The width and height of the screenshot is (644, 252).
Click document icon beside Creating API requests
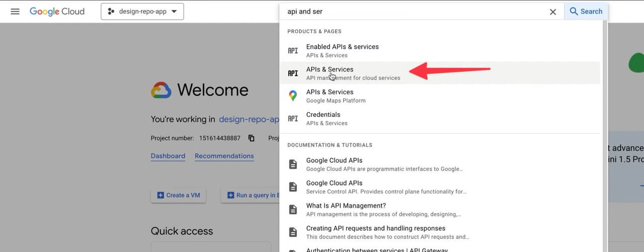[x=293, y=232]
